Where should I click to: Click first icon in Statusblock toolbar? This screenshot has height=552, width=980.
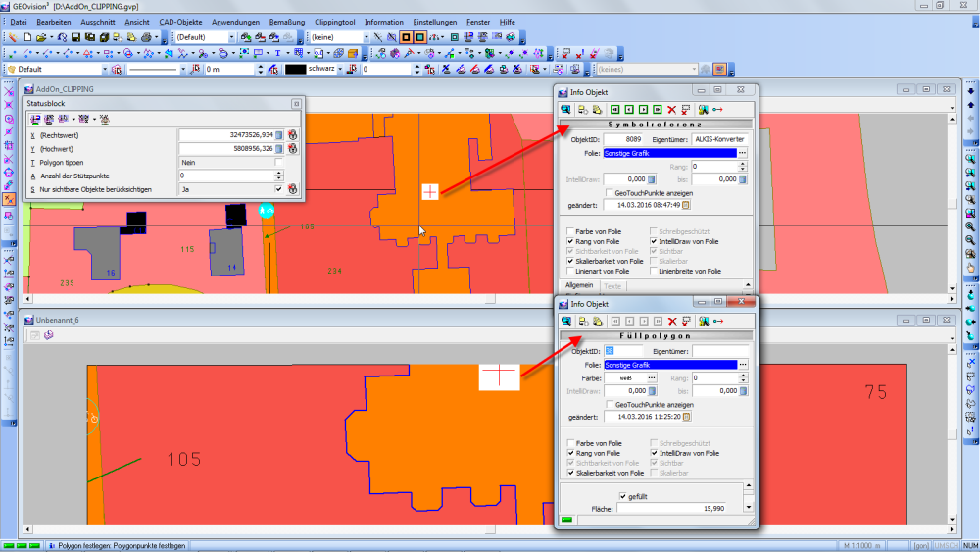click(35, 119)
